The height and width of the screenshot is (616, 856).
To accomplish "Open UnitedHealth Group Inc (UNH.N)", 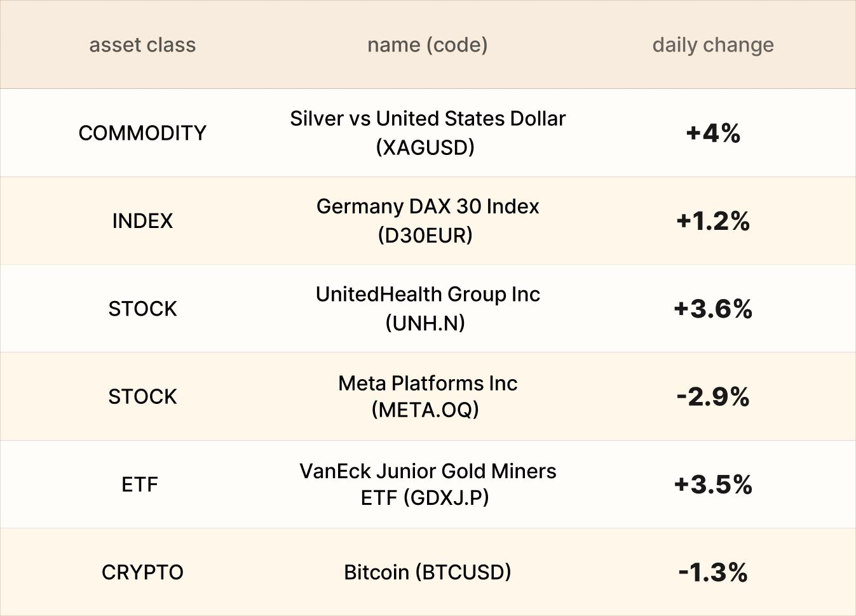I will click(x=428, y=309).
